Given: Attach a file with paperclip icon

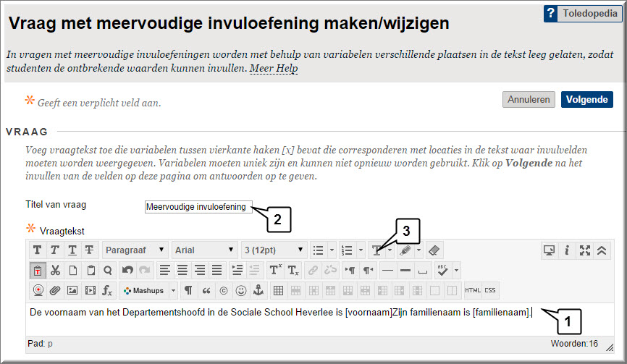Looking at the screenshot, I should coord(55,290).
